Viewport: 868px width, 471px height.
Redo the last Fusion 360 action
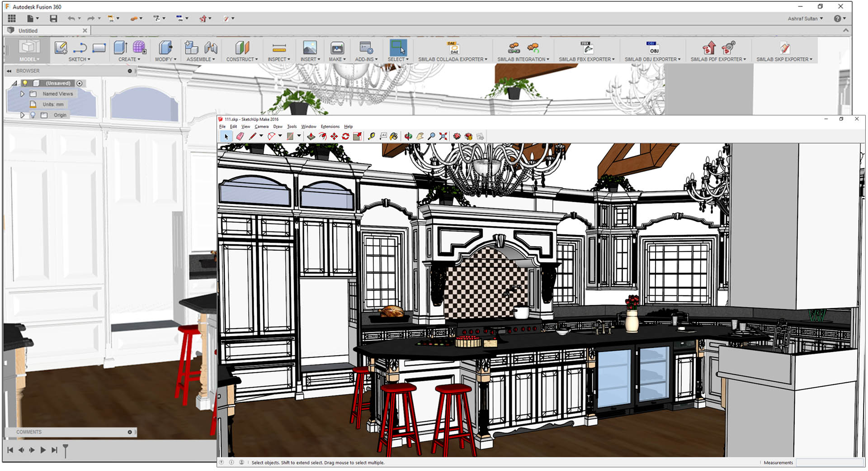(91, 19)
